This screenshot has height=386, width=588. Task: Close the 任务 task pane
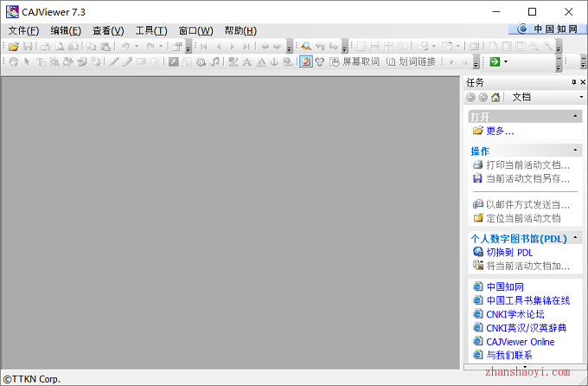583,82
